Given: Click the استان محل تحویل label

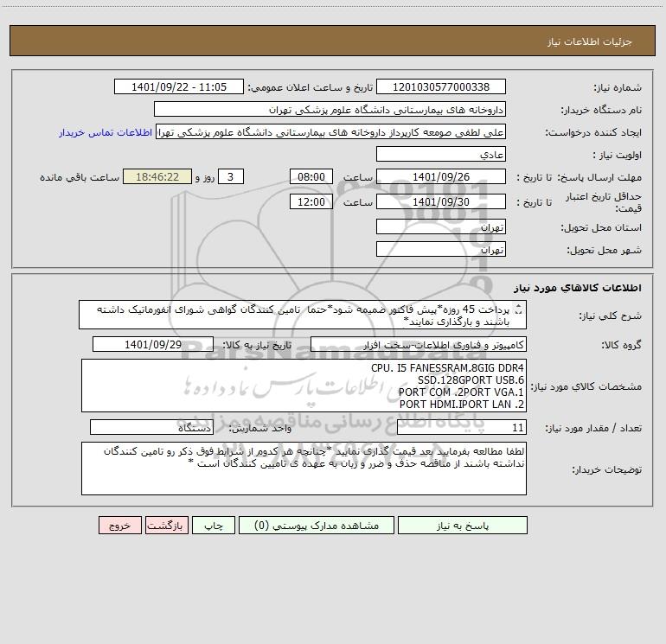Looking at the screenshot, I should 601,227.
